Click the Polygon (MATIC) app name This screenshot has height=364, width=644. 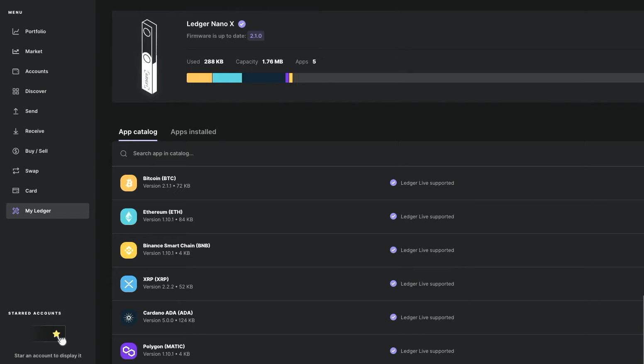point(164,347)
